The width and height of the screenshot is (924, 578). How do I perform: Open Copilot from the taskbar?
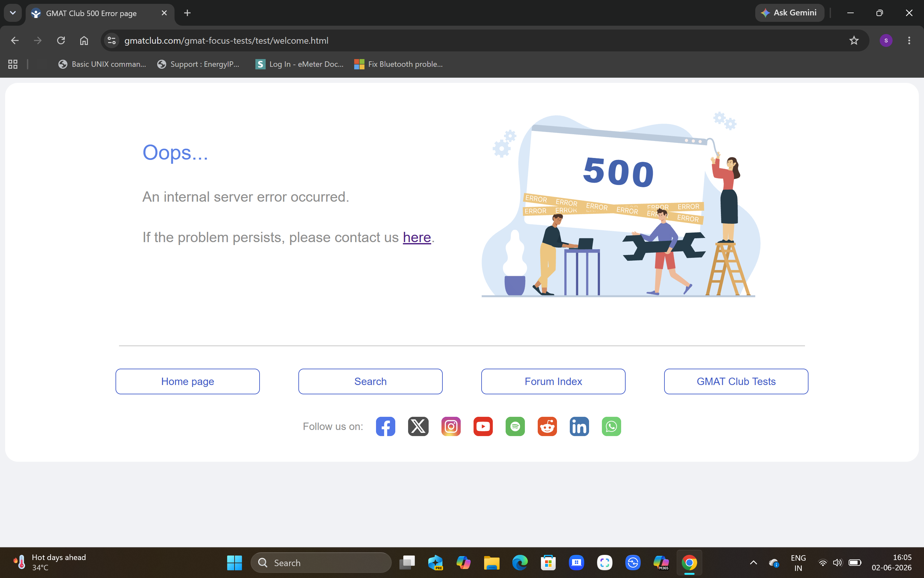[x=464, y=563]
